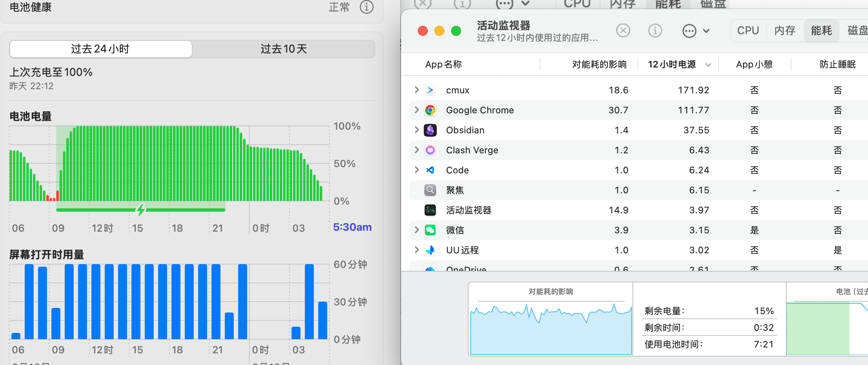This screenshot has width=868, height=365.
Task: Click the Obsidian app icon
Action: [x=430, y=130]
